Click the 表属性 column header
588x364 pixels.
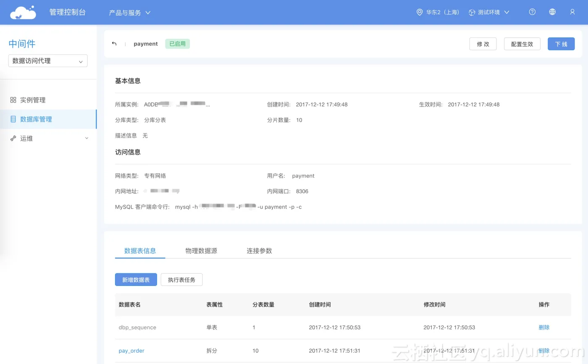click(215, 304)
